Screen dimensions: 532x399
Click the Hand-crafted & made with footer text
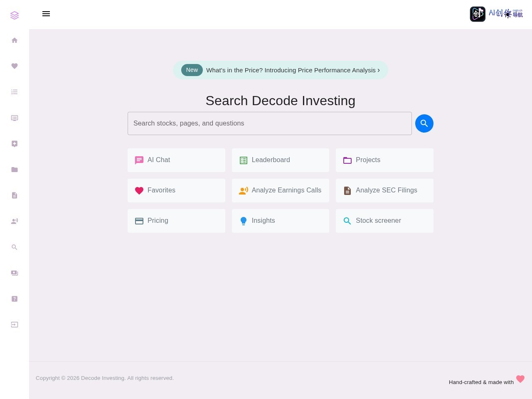click(481, 382)
